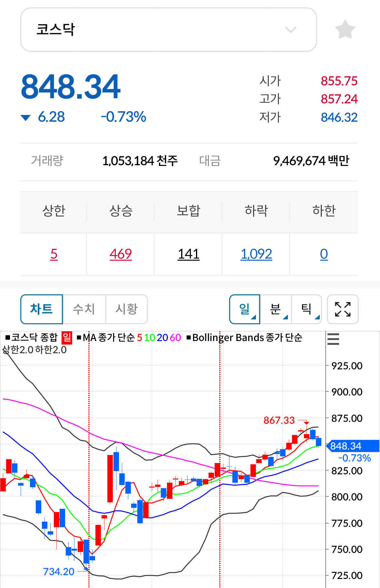Select the 틱 tick chart period dropdown

(x=307, y=309)
